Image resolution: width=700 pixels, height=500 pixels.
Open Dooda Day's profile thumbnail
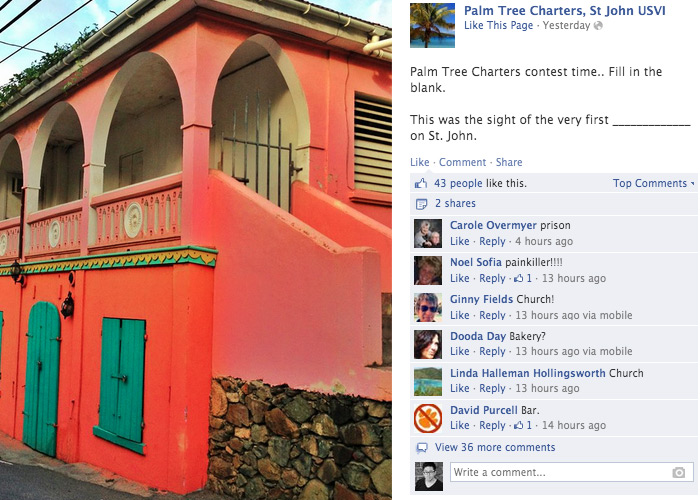tap(428, 344)
